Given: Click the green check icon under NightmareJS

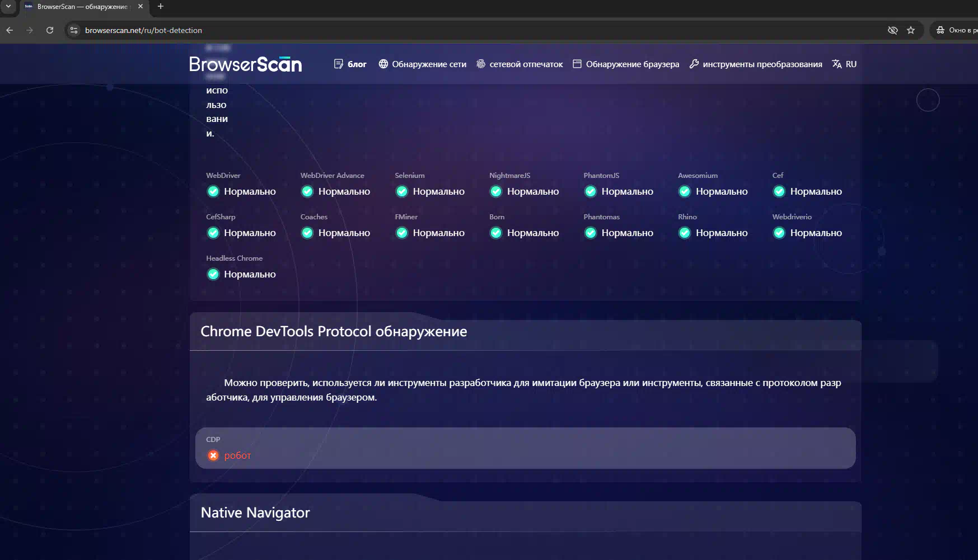Looking at the screenshot, I should pyautogui.click(x=496, y=192).
